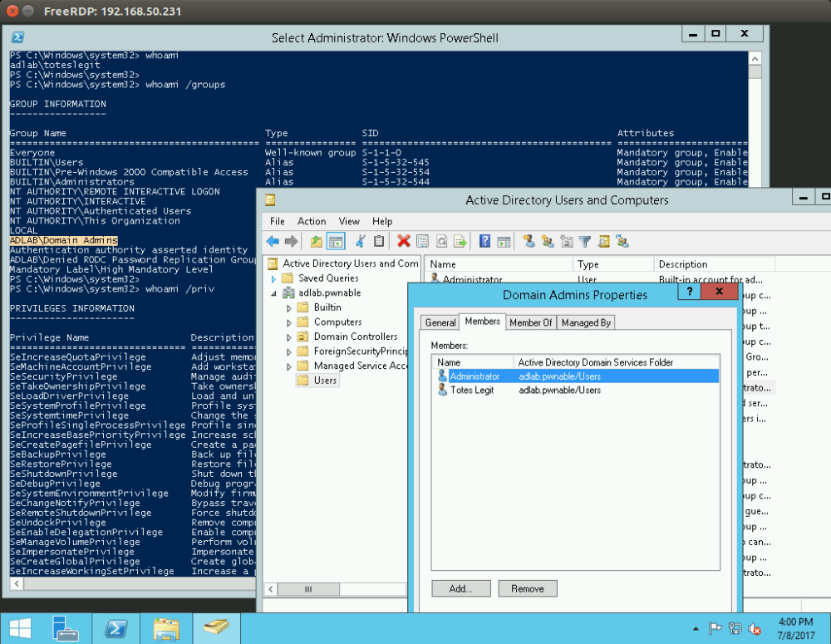Click the Refresh toolbar icon
This screenshot has height=644, width=831.
[x=441, y=242]
